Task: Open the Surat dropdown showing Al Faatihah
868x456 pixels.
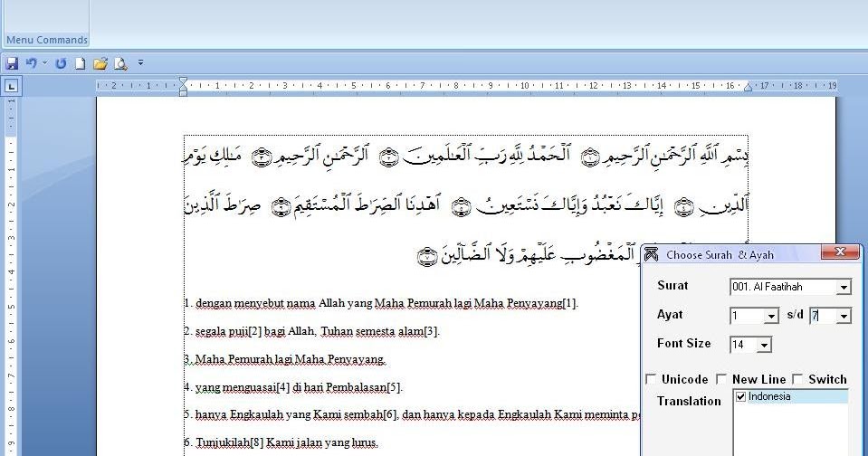Action: click(844, 287)
